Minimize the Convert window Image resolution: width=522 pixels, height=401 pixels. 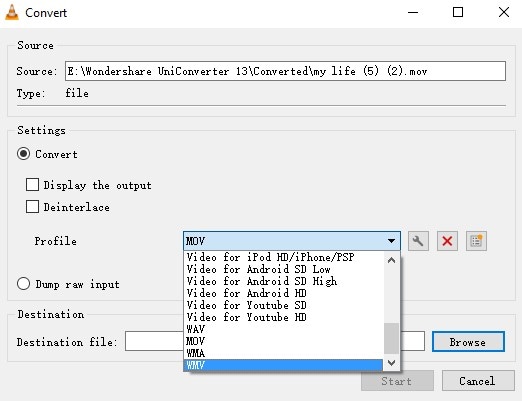[413, 12]
